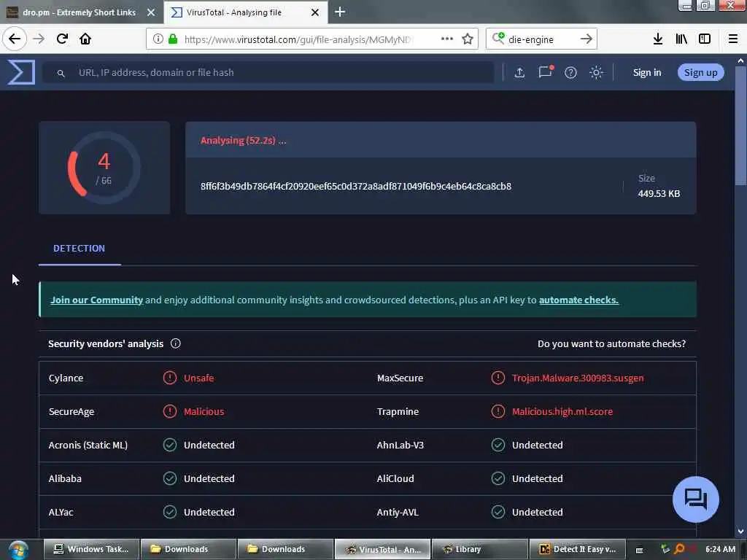The width and height of the screenshot is (747, 560).
Task: Close the VirusTotal tab
Action: pyautogui.click(x=315, y=12)
